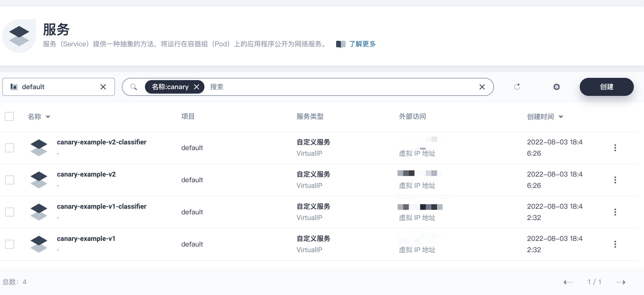644x295 pixels.
Task: Open more actions menu for canary-example-v1
Action: click(615, 244)
